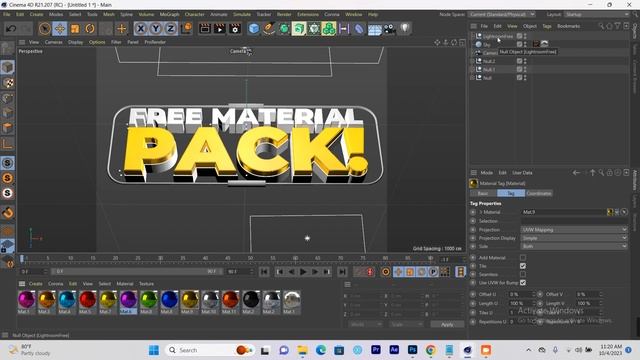Activate the Scale tool
640x360 pixels.
tap(75, 29)
